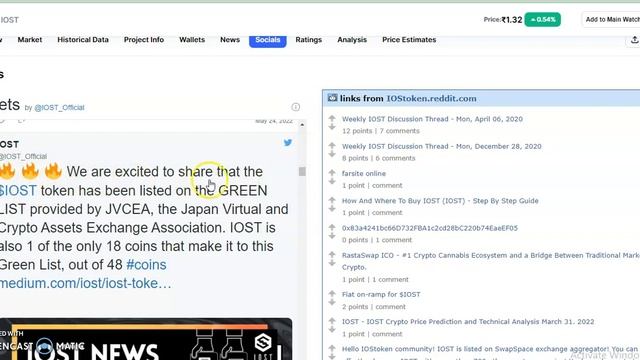Image resolution: width=640 pixels, height=360 pixels.
Task: Open Weekly IOST Discussion Thread April 06, 2020
Action: pos(432,119)
